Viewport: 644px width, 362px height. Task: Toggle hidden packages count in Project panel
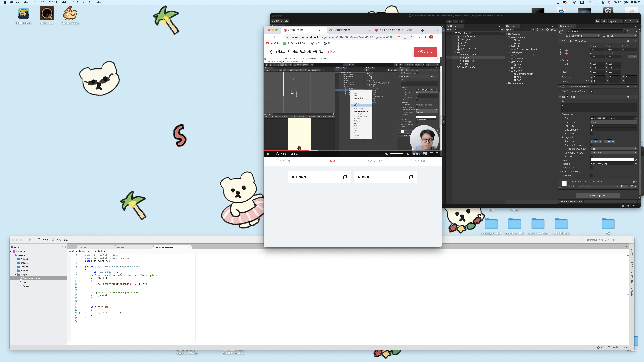554,30
